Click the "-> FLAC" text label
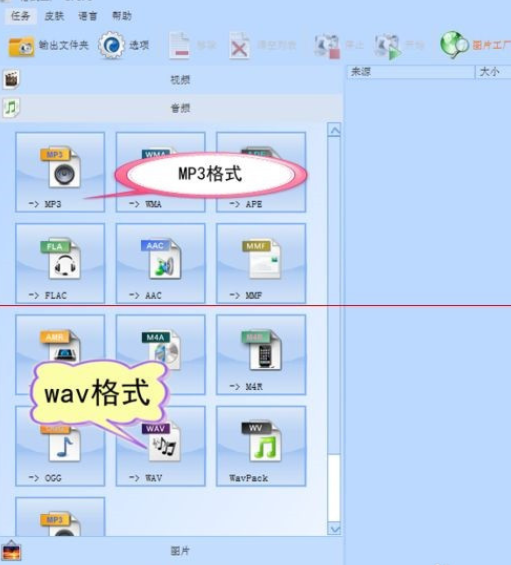 coord(48,295)
